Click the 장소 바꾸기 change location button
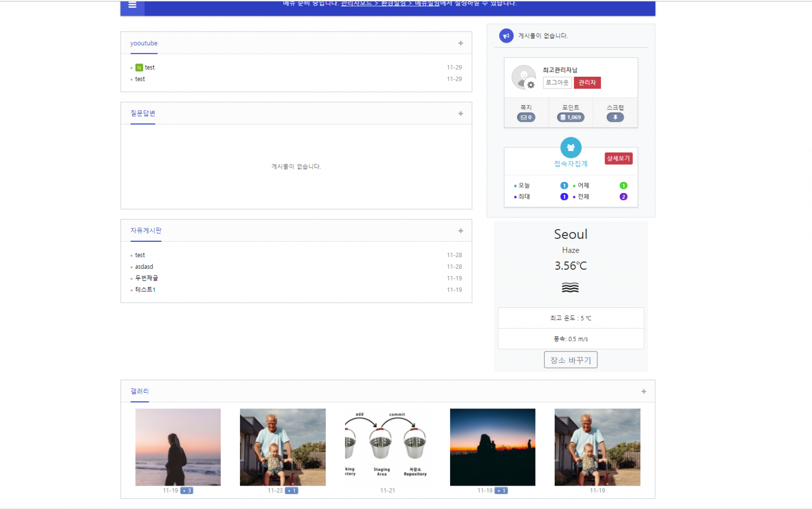The image size is (812, 509). click(570, 360)
